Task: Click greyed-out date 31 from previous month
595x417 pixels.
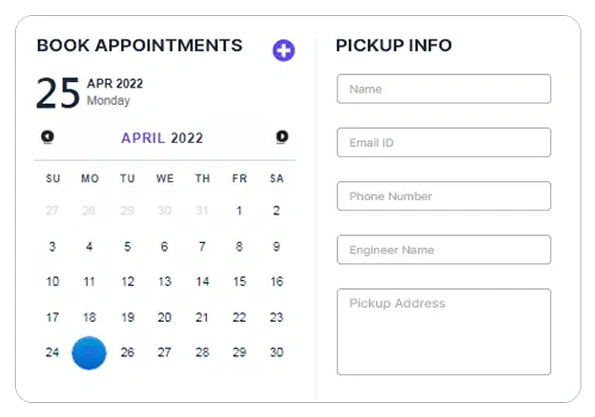Action: tap(202, 211)
